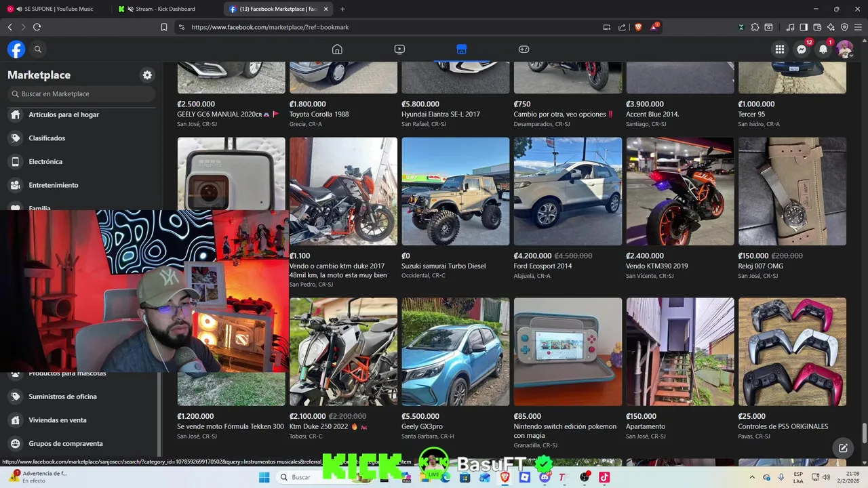Click the Facebook search magnifier icon
Screen dimensions: 868x488
point(38,49)
